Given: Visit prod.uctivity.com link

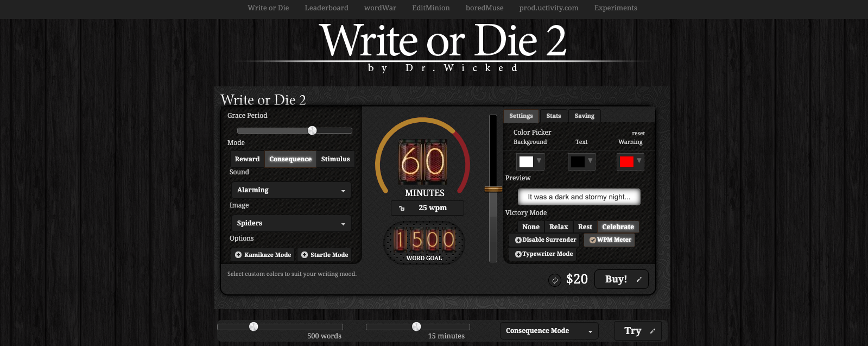Looking at the screenshot, I should [549, 8].
